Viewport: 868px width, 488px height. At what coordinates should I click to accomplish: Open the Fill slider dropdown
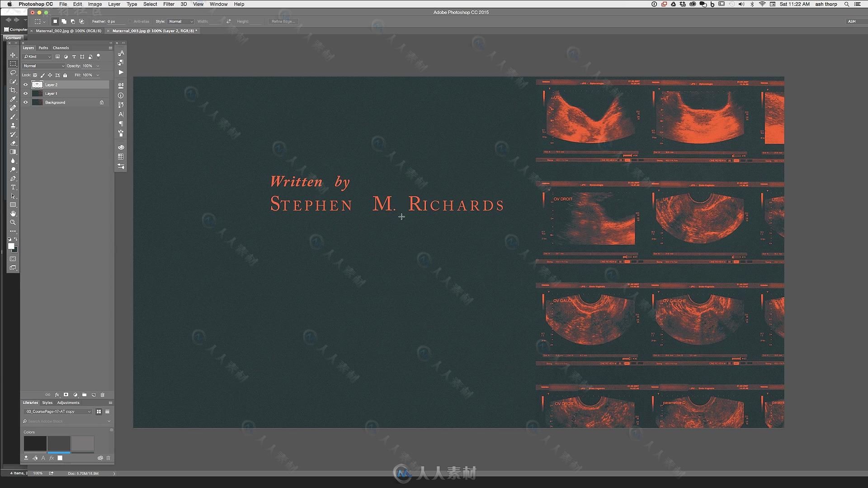[x=98, y=75]
